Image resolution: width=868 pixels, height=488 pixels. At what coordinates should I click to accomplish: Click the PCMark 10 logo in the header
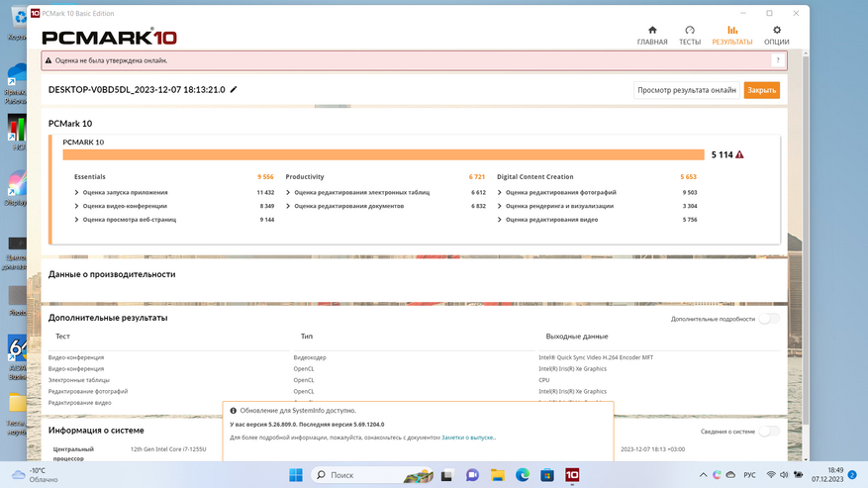109,37
